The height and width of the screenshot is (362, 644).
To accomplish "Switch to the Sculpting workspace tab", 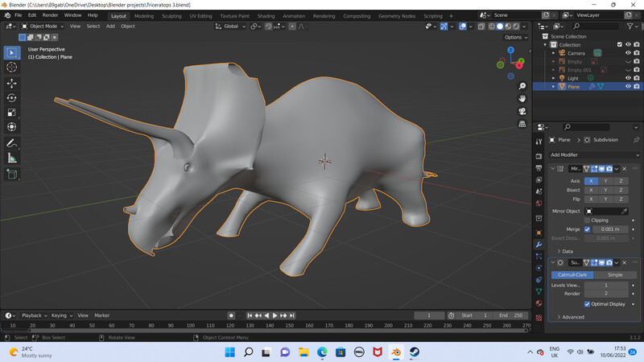I will point(171,15).
